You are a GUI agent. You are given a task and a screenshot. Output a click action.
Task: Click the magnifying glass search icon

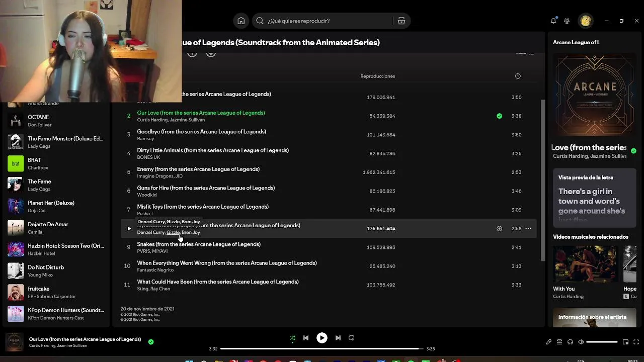point(260,21)
